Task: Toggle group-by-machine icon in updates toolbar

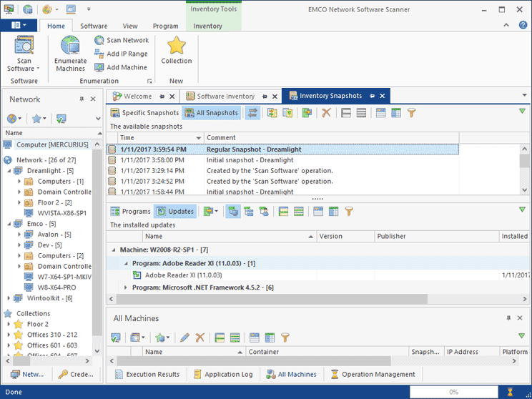Action: [233, 212]
